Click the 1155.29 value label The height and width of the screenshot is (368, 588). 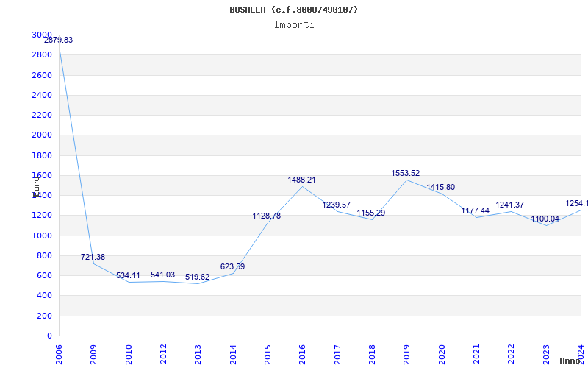point(371,213)
